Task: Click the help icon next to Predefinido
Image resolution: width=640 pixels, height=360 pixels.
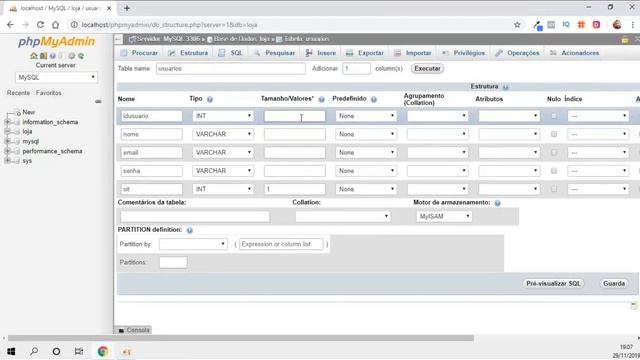Action: (374, 99)
